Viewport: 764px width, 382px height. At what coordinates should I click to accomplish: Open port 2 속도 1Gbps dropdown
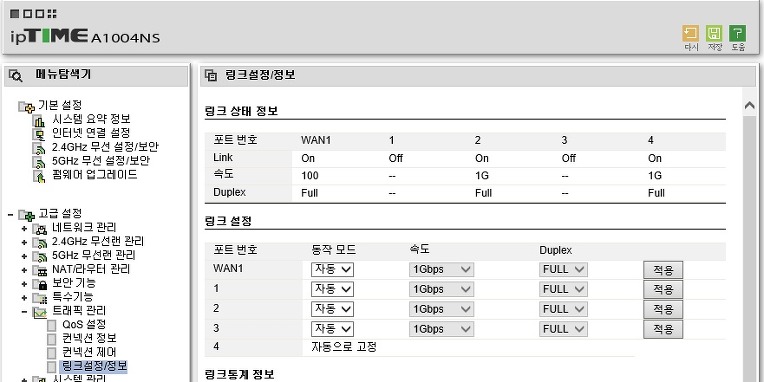click(441, 309)
